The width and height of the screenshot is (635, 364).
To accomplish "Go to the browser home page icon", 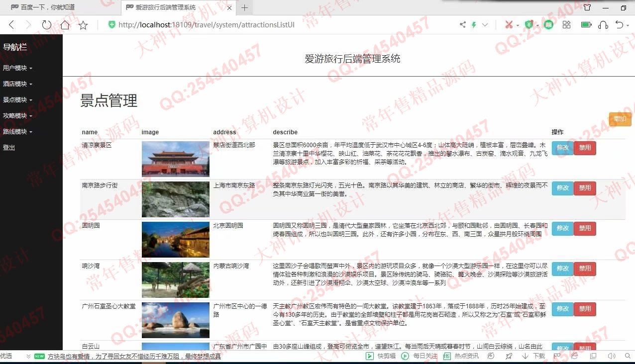I will tap(65, 25).
